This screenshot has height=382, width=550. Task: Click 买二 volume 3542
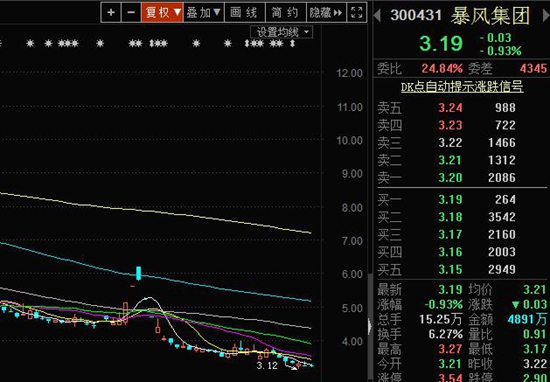click(x=502, y=217)
